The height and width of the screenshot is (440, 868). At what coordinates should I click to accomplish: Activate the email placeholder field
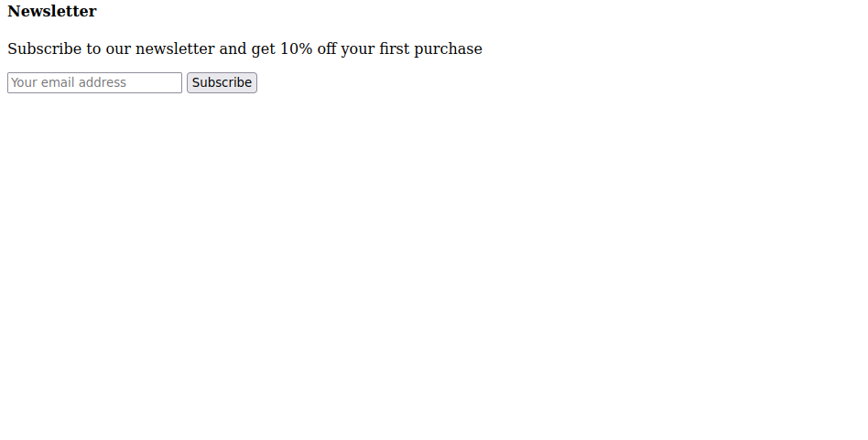(x=94, y=82)
